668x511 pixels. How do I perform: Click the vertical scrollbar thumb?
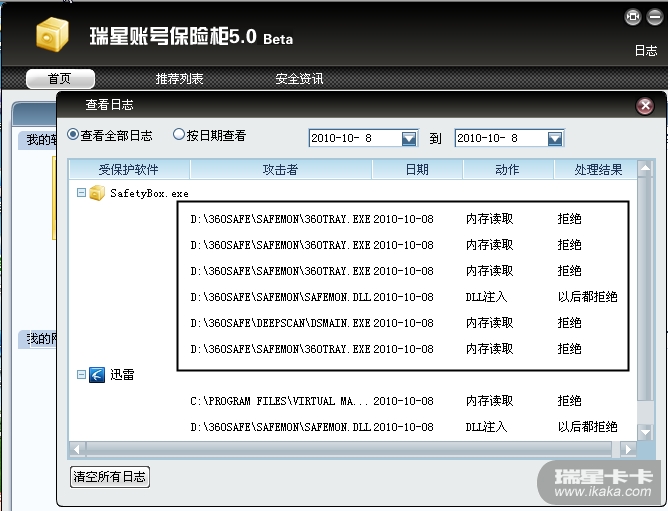[x=645, y=289]
